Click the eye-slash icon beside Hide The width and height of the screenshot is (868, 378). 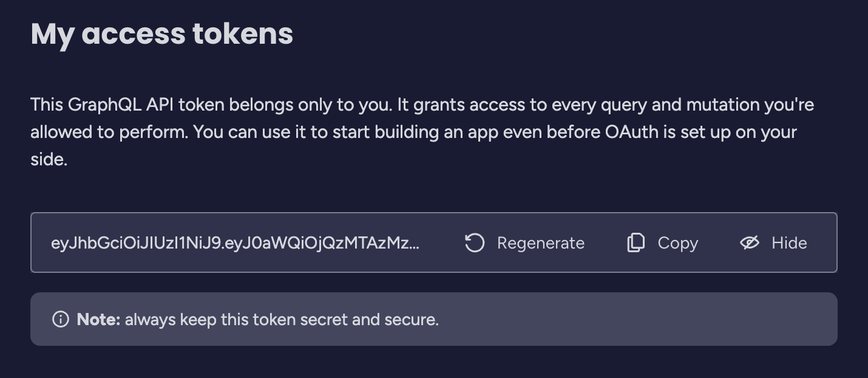coord(750,242)
